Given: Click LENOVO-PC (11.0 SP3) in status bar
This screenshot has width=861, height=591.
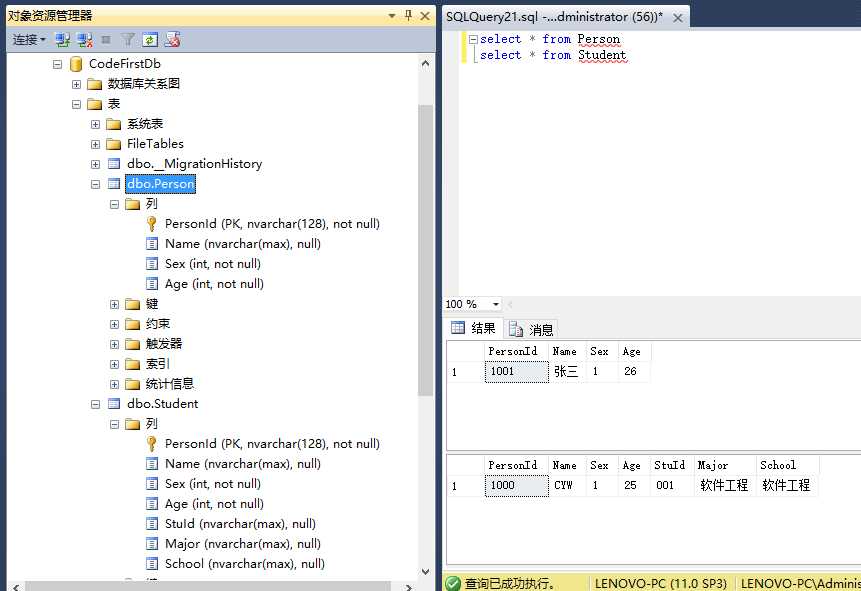Looking at the screenshot, I should tap(661, 583).
